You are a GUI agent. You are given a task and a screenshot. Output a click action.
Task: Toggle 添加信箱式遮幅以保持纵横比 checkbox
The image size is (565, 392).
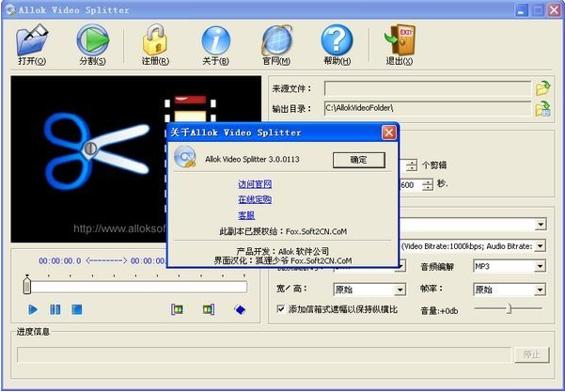coord(281,308)
